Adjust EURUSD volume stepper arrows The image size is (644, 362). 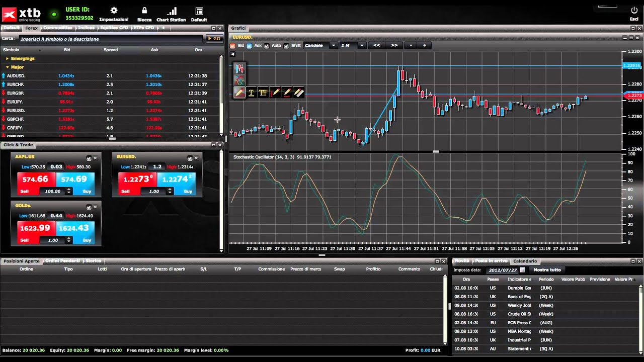tap(170, 191)
